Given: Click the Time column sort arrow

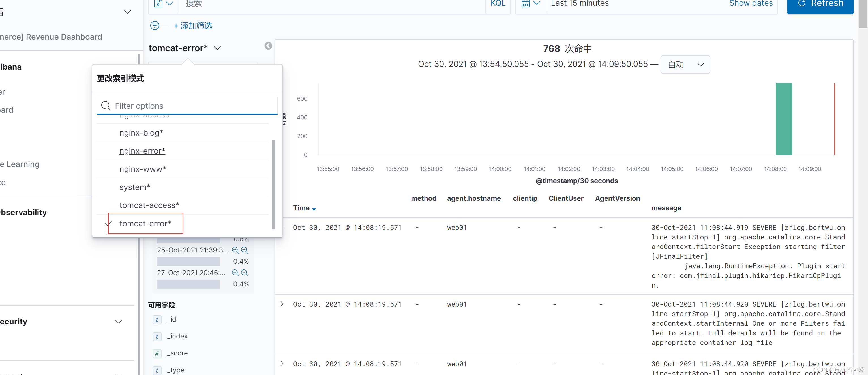Looking at the screenshot, I should (x=314, y=209).
